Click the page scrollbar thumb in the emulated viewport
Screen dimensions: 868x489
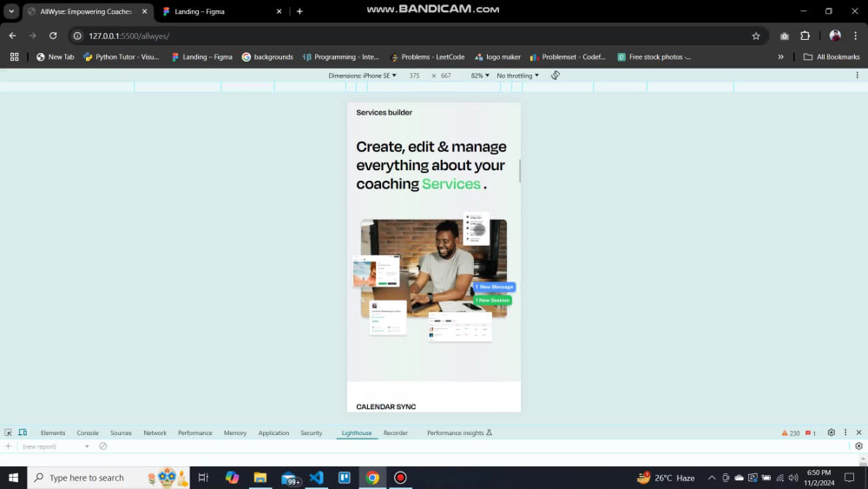pyautogui.click(x=519, y=170)
